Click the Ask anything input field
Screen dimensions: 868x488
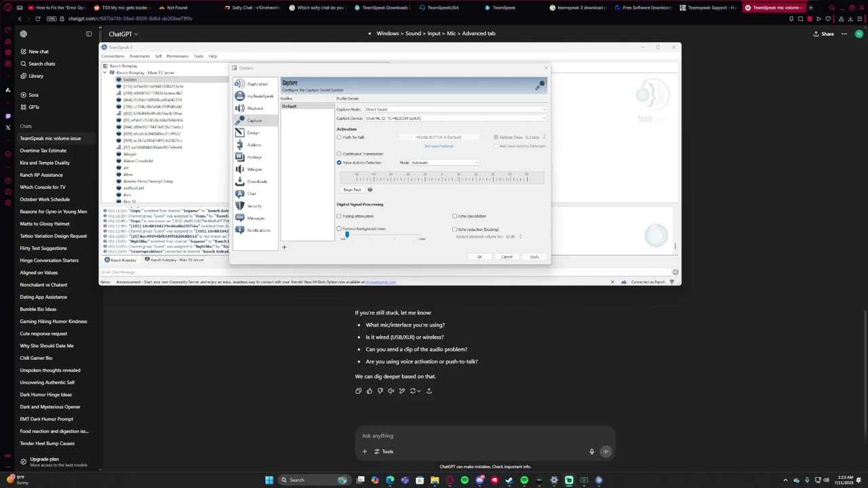pyautogui.click(x=485, y=436)
